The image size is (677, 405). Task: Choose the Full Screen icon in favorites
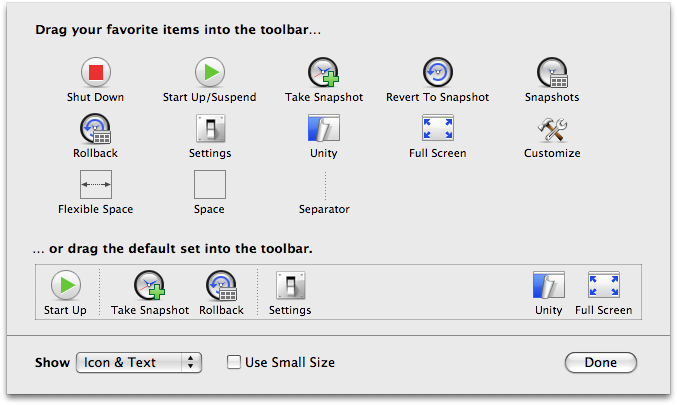tap(437, 128)
